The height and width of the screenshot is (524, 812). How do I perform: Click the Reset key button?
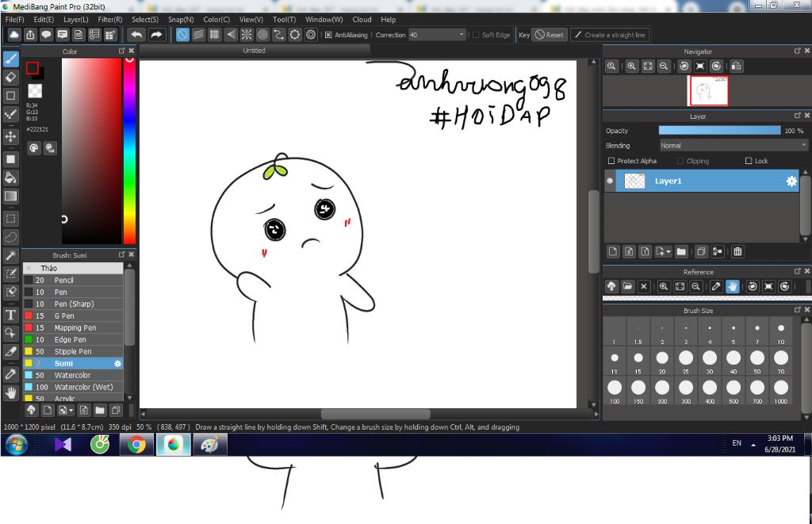[550, 35]
